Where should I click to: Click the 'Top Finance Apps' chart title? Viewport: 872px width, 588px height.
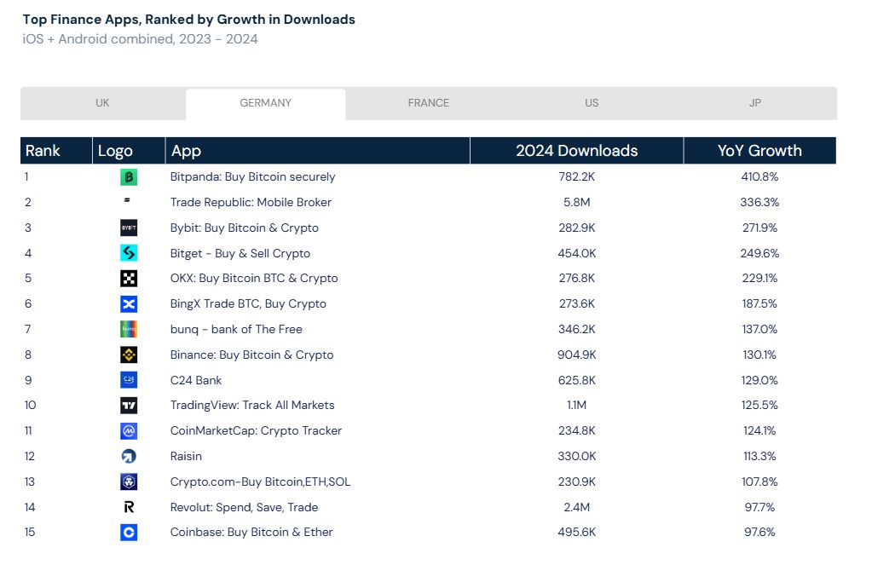point(189,20)
